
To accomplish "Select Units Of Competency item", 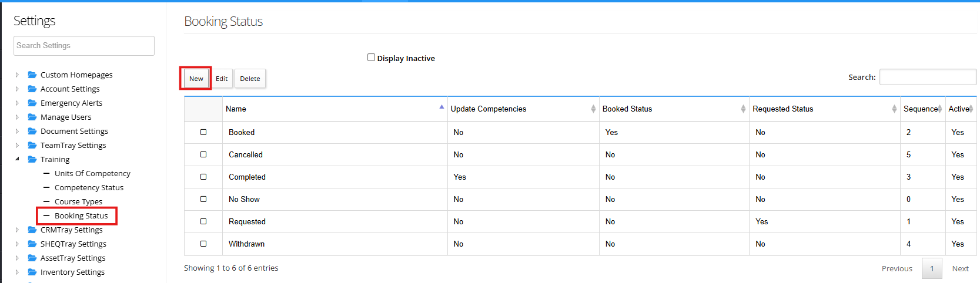I will click(x=92, y=173).
